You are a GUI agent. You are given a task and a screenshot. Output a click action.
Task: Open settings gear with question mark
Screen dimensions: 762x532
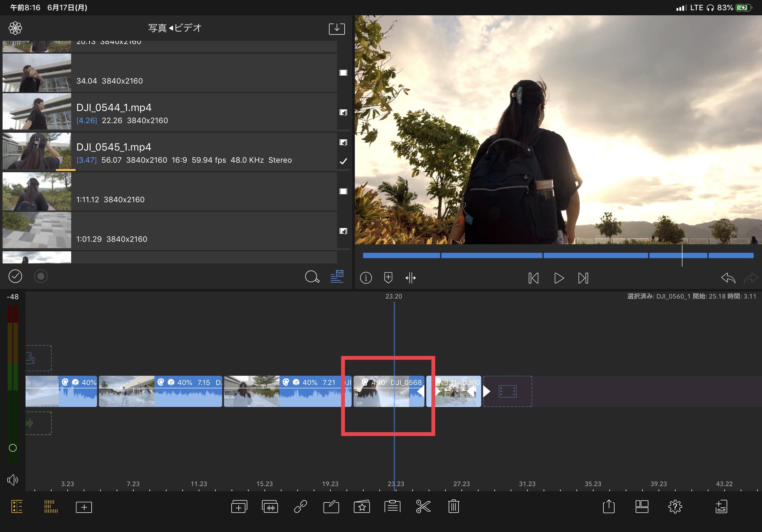[675, 506]
